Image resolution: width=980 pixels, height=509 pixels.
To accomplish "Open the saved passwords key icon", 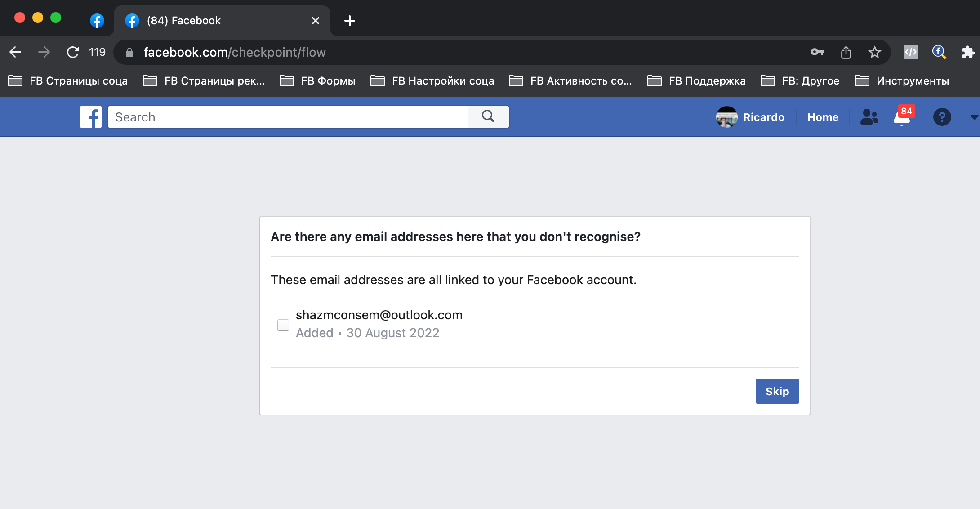I will tap(817, 52).
